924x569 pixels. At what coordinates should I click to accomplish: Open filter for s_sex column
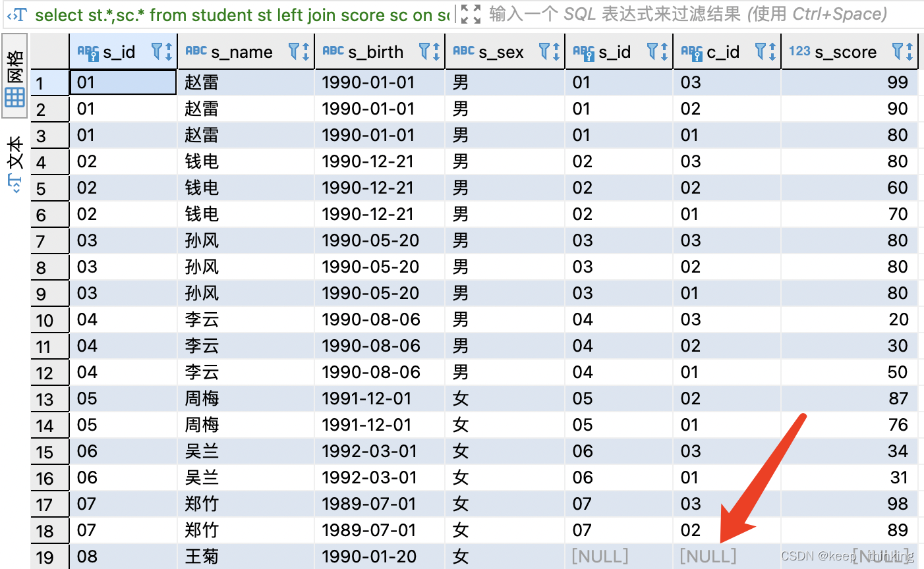[x=544, y=51]
